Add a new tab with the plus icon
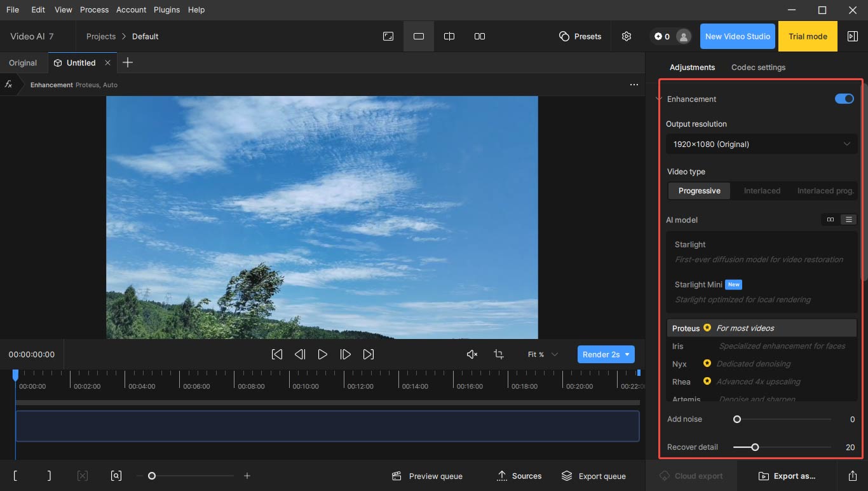 pos(128,62)
